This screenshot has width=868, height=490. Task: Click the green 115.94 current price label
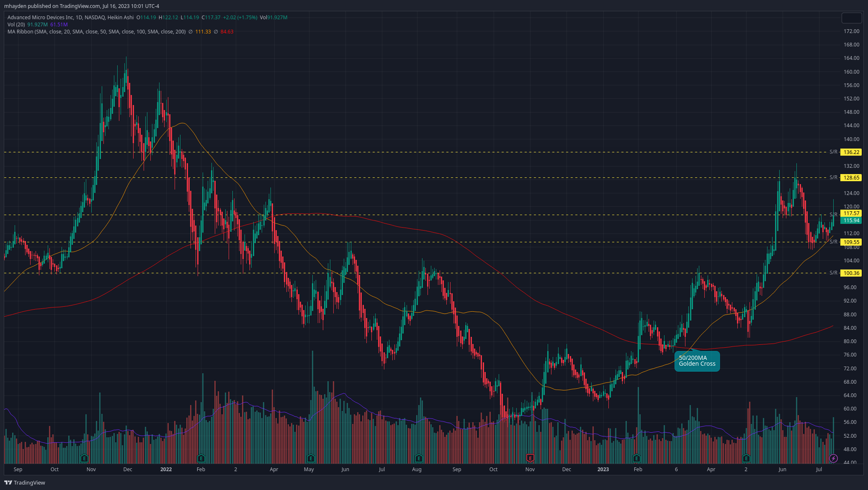pyautogui.click(x=851, y=221)
